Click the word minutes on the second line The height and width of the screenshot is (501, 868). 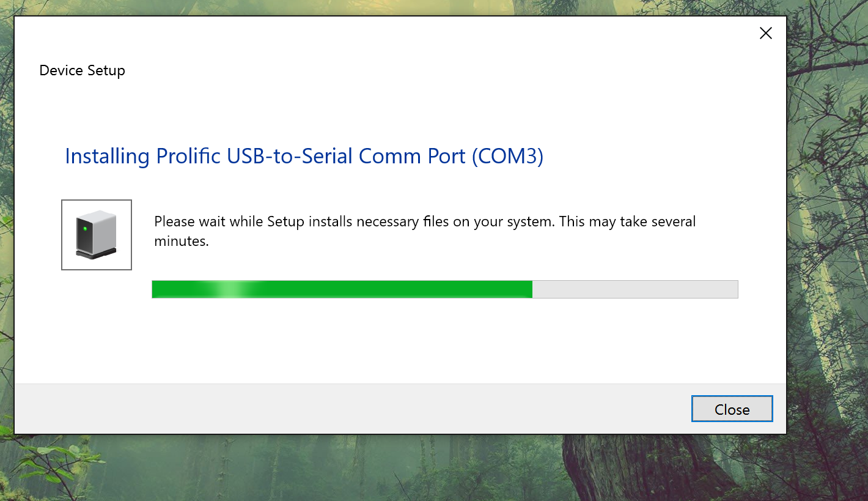(181, 241)
